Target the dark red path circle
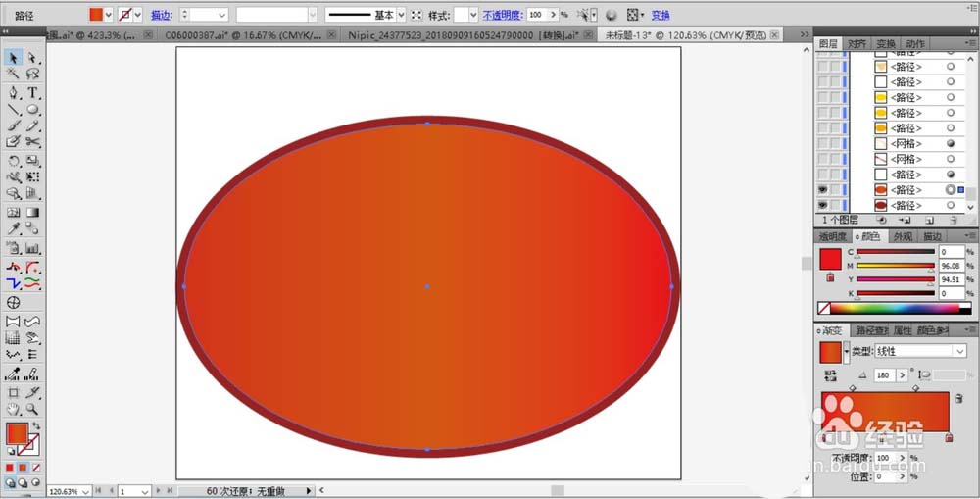Screen dimensions: 980x499 click(951, 205)
